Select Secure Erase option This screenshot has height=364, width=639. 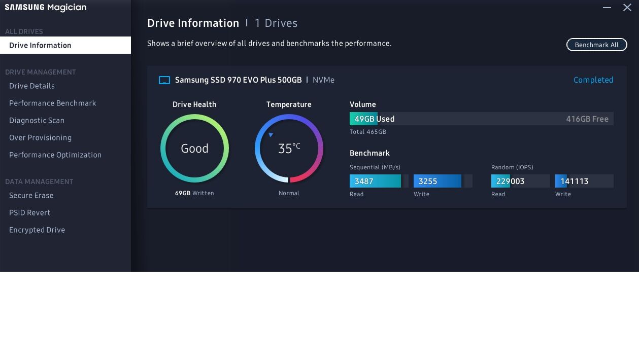(x=31, y=196)
